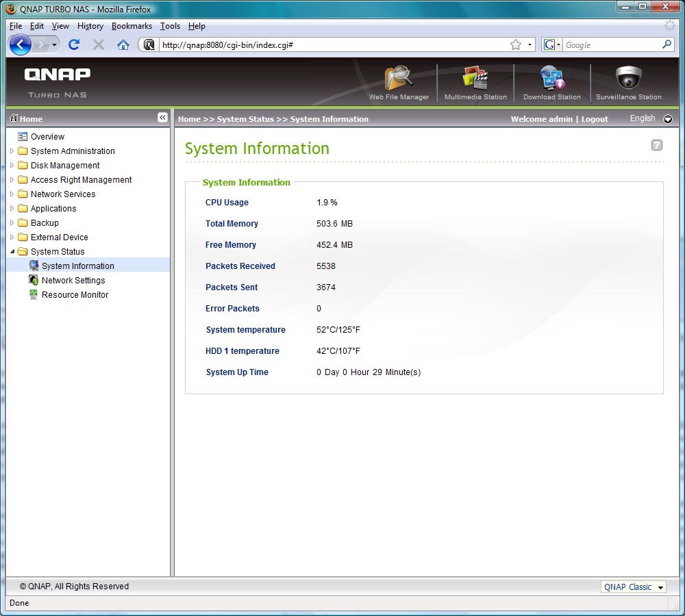
Task: Open Web File Manager
Action: pyautogui.click(x=399, y=83)
